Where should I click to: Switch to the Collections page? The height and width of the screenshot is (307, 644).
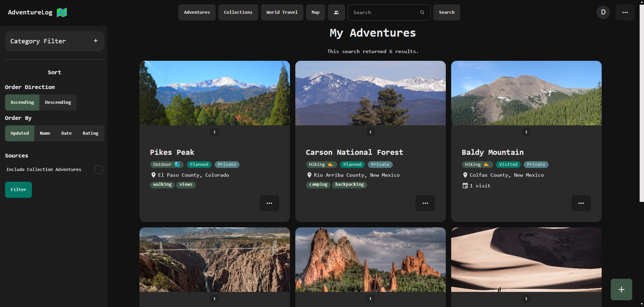(x=238, y=12)
